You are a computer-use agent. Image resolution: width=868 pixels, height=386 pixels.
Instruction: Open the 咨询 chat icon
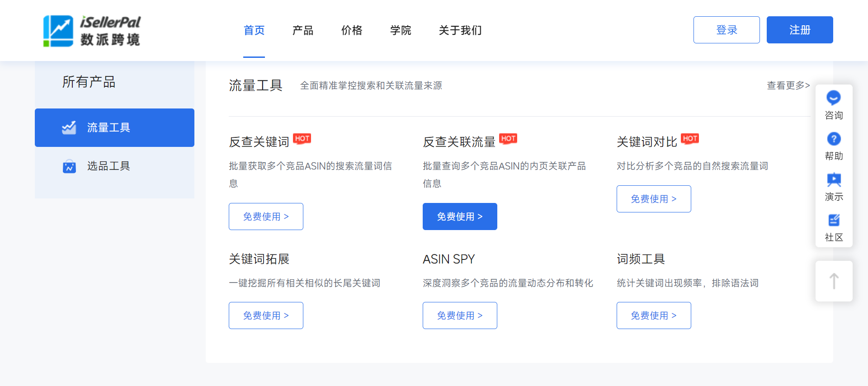pyautogui.click(x=834, y=98)
